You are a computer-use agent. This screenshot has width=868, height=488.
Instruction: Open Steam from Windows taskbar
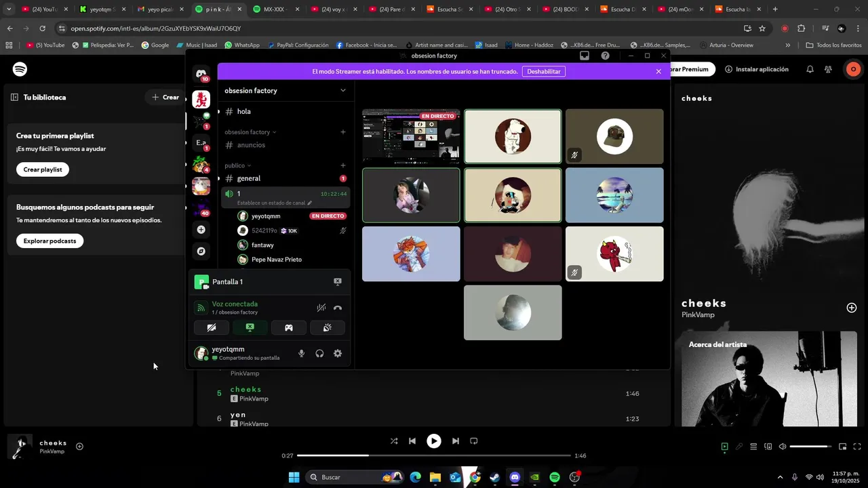point(494,477)
